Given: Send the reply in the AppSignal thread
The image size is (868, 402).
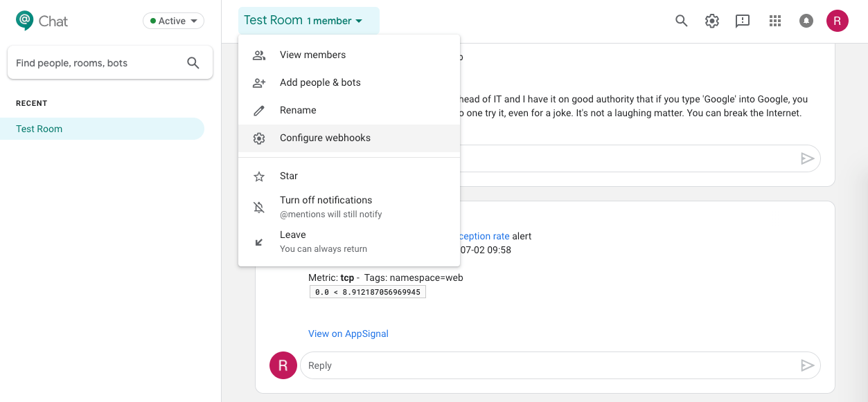Looking at the screenshot, I should tap(807, 365).
